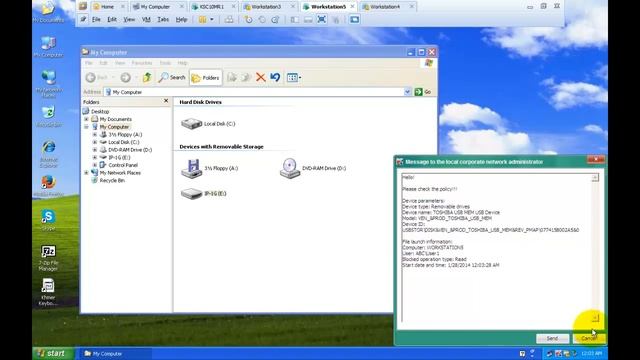Expand 3½ Floppy (A:) tree node
The height and width of the screenshot is (360, 640).
pos(95,134)
